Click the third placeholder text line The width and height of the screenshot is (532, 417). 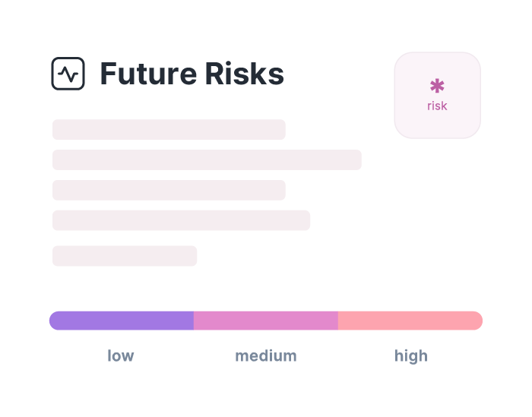point(169,190)
